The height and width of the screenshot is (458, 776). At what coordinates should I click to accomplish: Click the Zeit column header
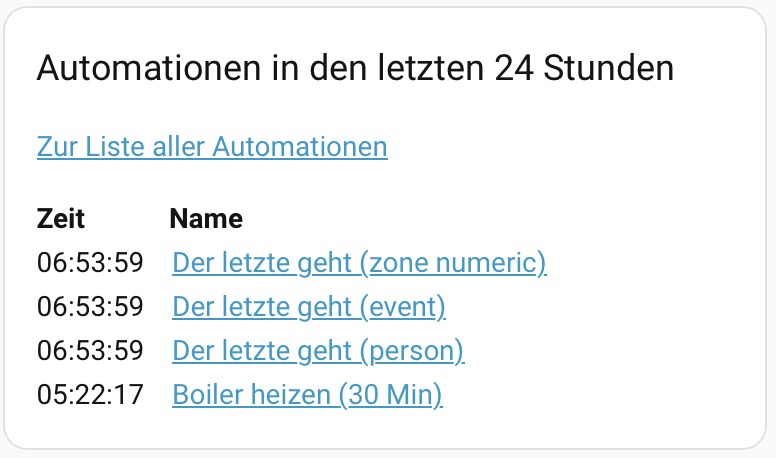61,218
